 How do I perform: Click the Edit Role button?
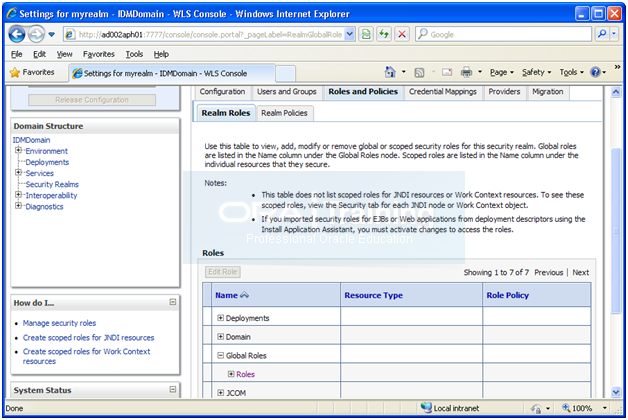(x=223, y=272)
